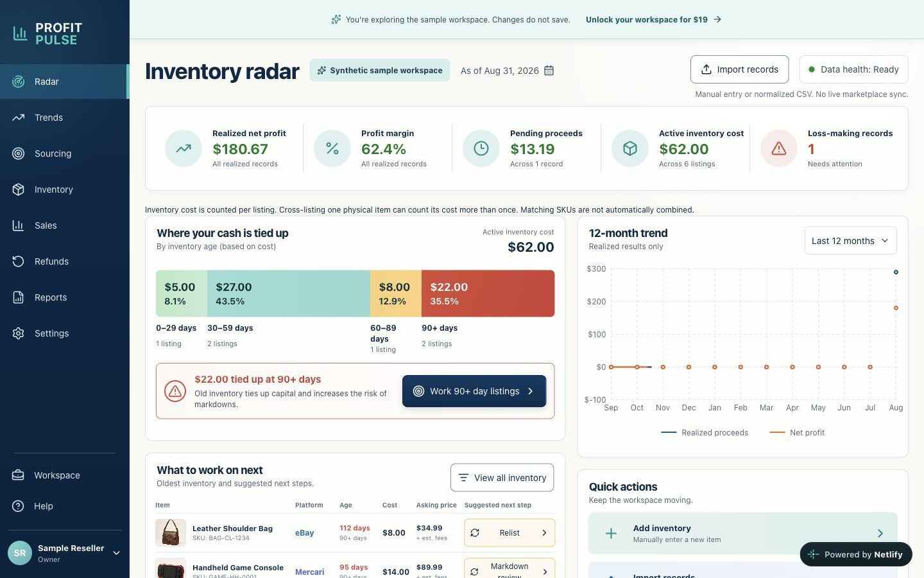Click the Realized net profit trend icon
This screenshot has height=578, width=924.
(x=184, y=148)
